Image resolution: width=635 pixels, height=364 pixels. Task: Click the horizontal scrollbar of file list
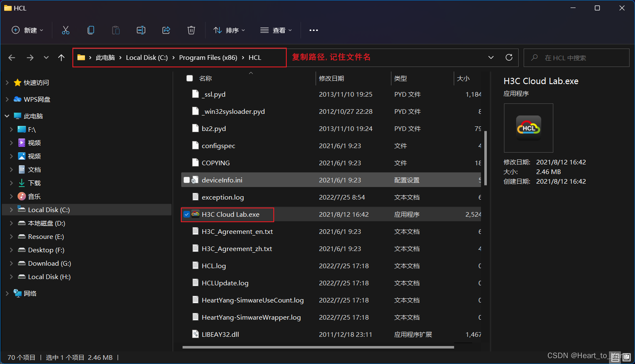(x=318, y=347)
